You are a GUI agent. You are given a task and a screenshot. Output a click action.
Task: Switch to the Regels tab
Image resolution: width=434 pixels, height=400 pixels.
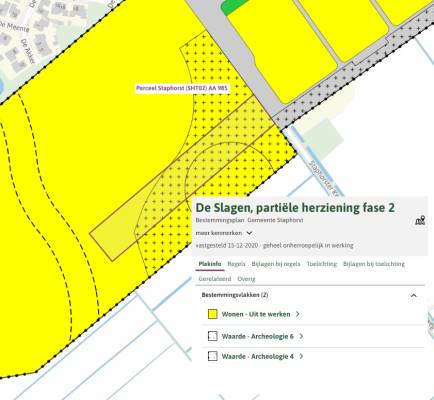(x=236, y=264)
